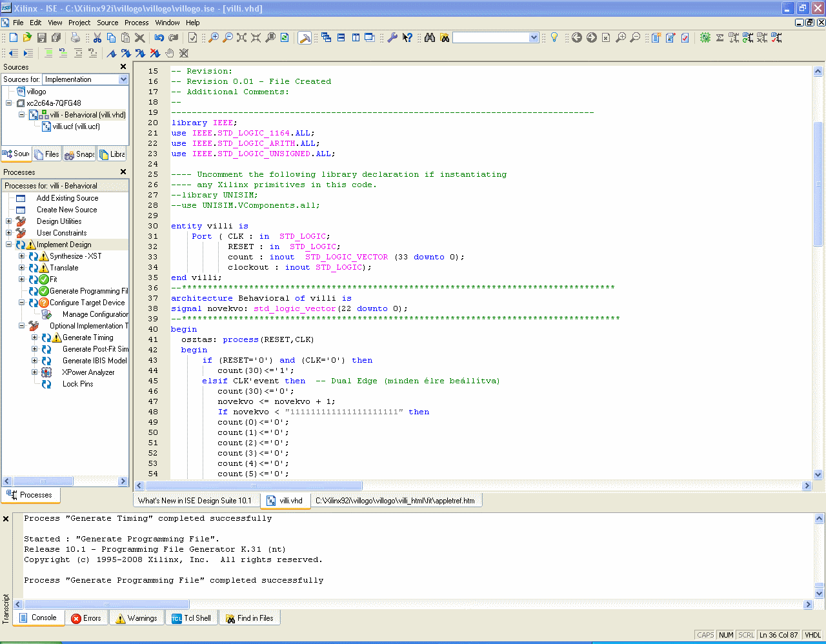Collapse the Implement Design process node
This screenshot has height=644, width=826.
click(9, 245)
